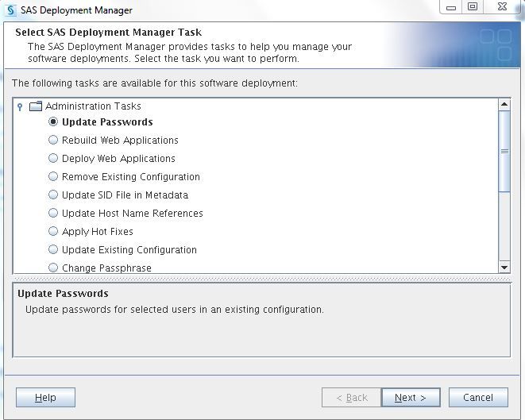The height and width of the screenshot is (420, 525).
Task: Cancel the deployment manager wizard
Action: point(478,397)
